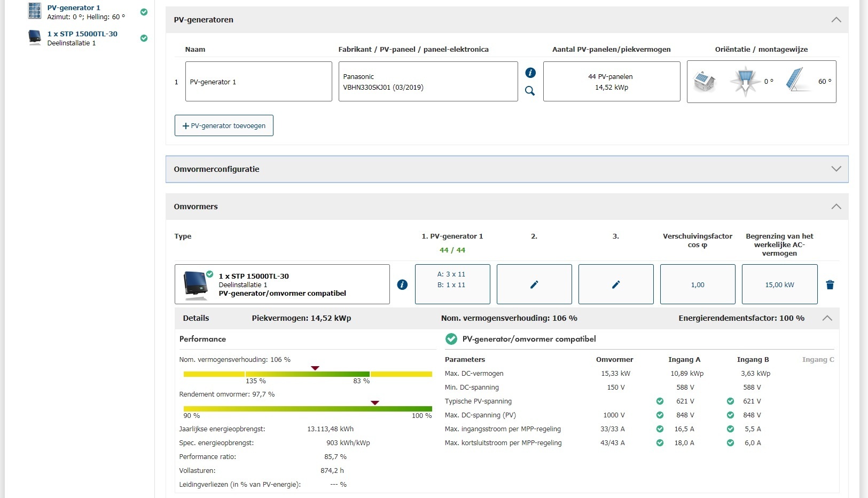Click the magnifier icon to search PV panels

click(x=530, y=91)
